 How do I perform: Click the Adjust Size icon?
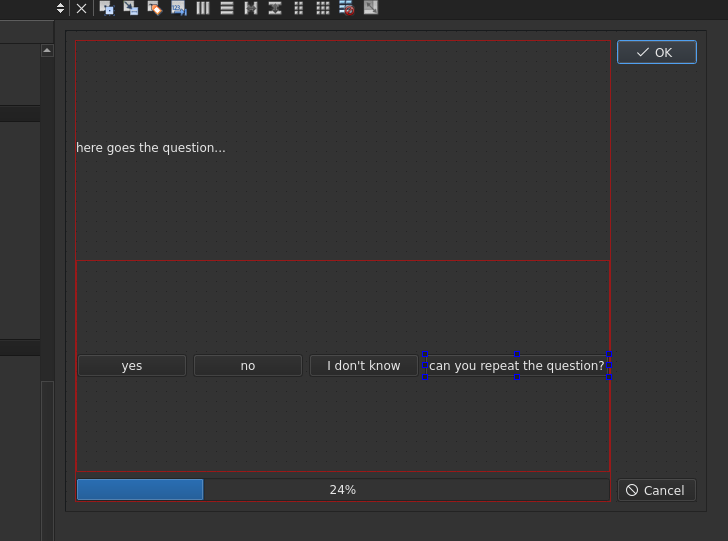pos(371,8)
